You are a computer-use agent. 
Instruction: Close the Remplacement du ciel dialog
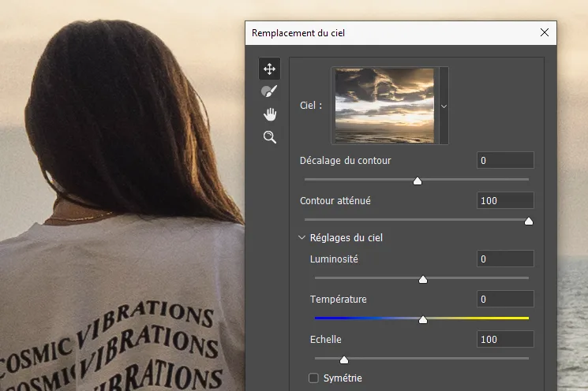click(x=544, y=33)
